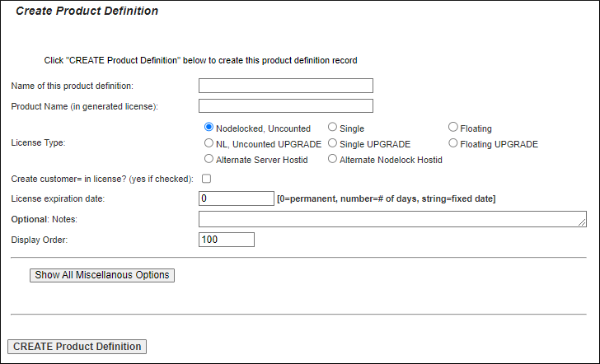Select the Single UPGRADE radio button
Image resolution: width=600 pixels, height=364 pixels.
click(332, 143)
